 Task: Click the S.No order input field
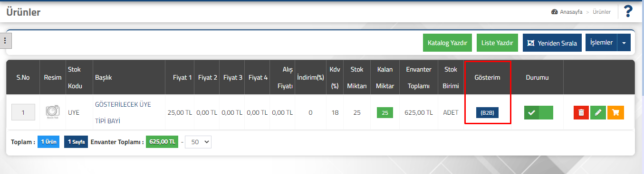[23, 113]
